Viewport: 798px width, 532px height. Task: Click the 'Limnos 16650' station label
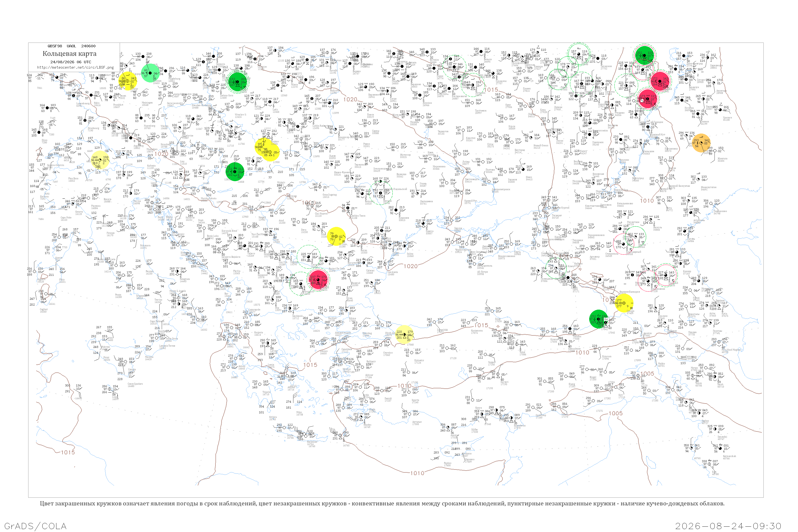click(x=324, y=352)
